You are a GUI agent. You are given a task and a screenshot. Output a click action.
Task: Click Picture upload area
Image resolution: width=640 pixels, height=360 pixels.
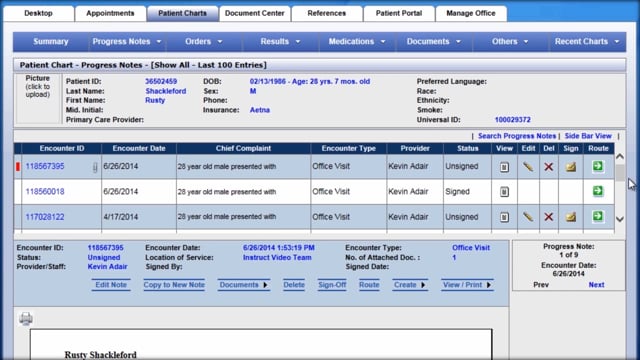38,98
